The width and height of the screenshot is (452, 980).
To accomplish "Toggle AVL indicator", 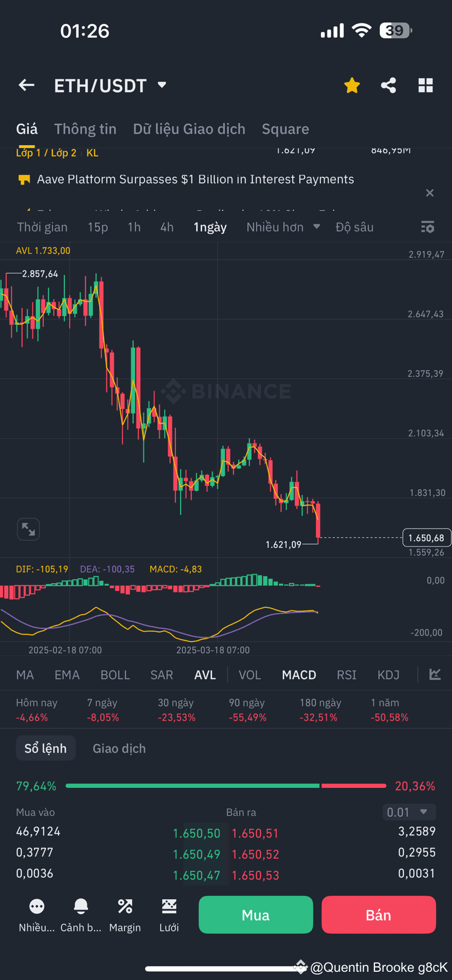I will click(205, 675).
